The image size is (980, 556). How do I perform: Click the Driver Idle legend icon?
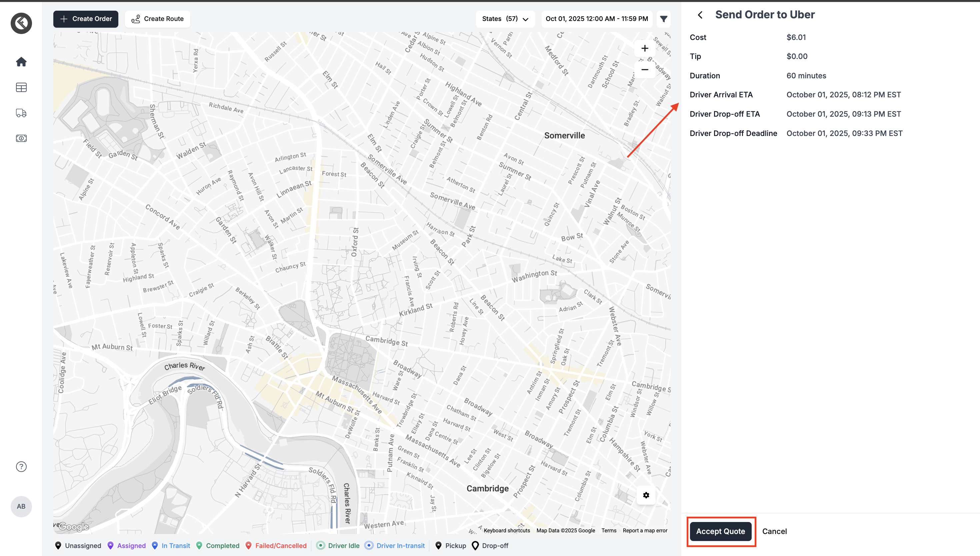[x=321, y=545]
